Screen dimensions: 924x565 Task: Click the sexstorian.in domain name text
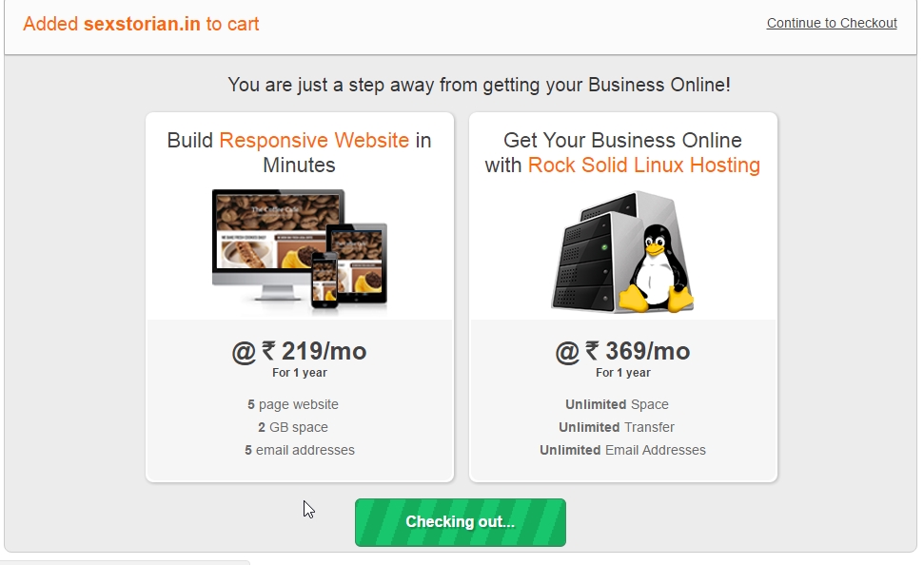pos(142,24)
